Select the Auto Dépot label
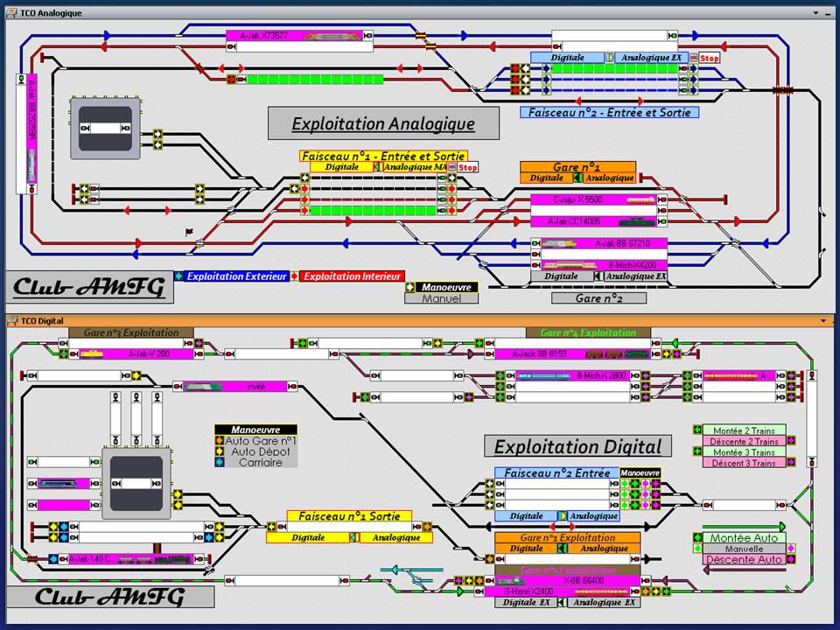840x630 pixels. [261, 451]
